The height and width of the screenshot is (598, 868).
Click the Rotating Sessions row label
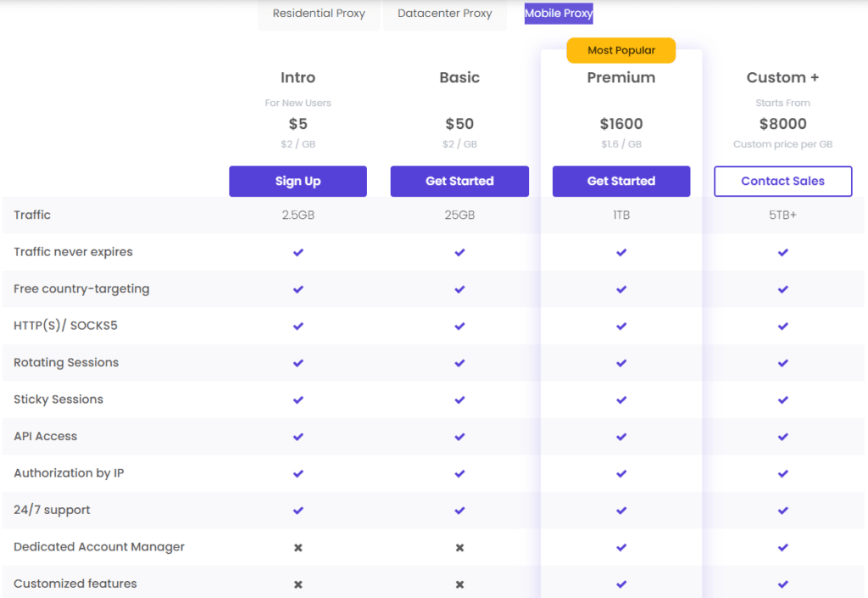pos(66,363)
